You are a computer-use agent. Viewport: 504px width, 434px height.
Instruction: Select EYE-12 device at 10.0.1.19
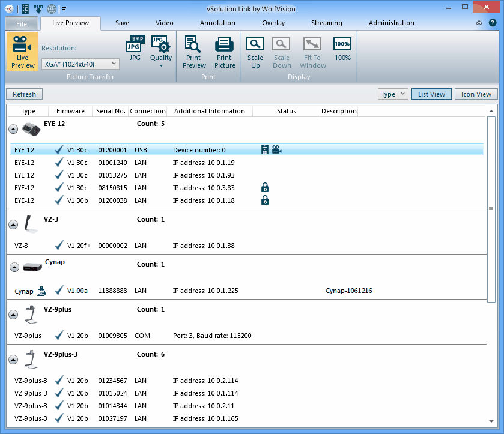(247, 163)
